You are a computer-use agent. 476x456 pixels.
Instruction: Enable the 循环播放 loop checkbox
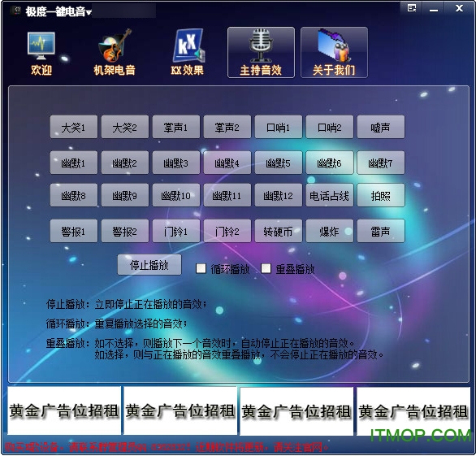pyautogui.click(x=201, y=268)
